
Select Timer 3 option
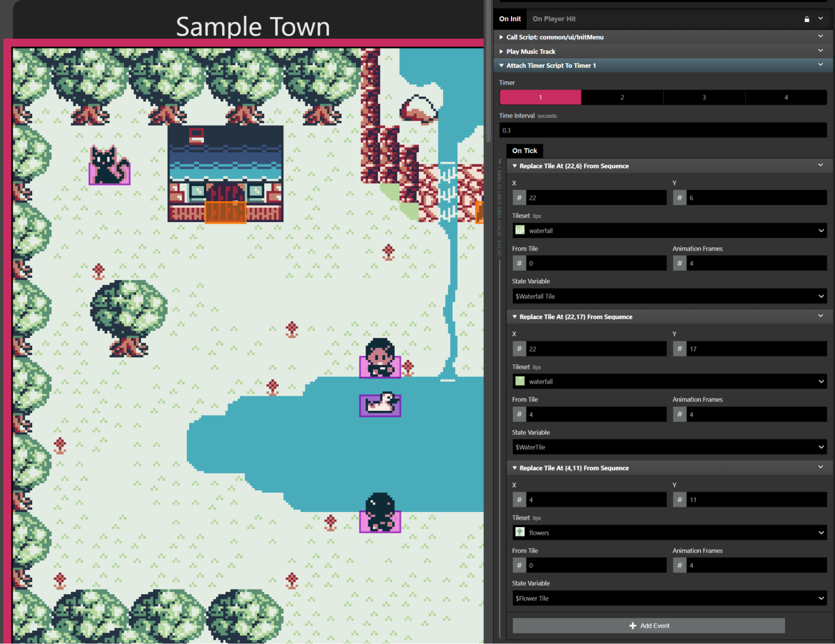[704, 97]
